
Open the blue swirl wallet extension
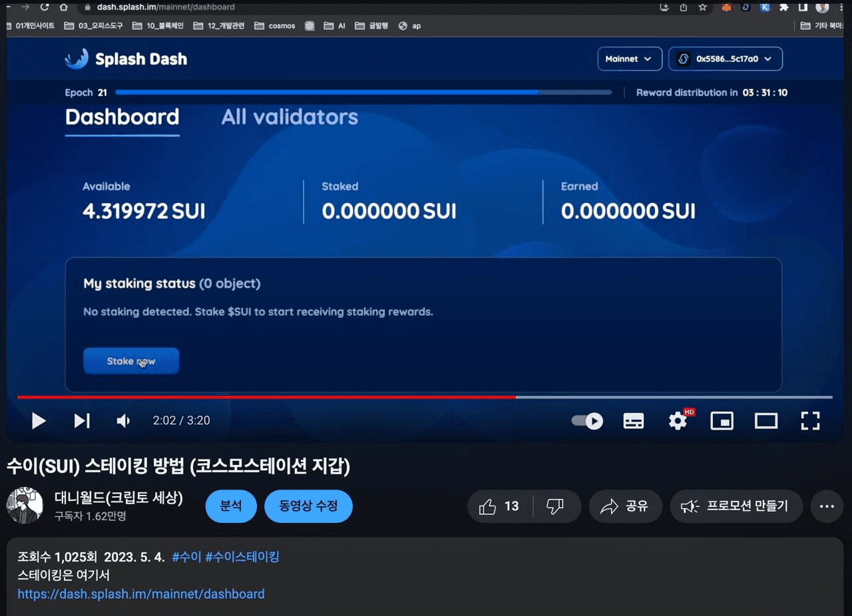pos(746,7)
